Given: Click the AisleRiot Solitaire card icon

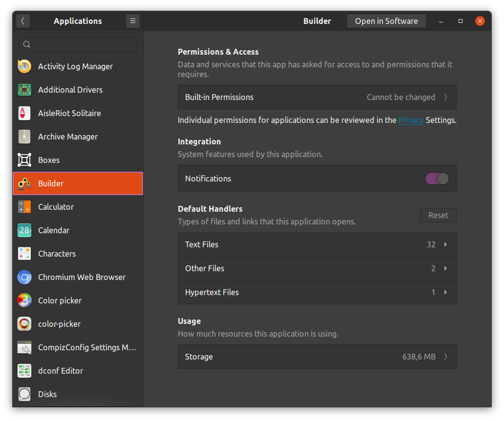Looking at the screenshot, I should (24, 113).
